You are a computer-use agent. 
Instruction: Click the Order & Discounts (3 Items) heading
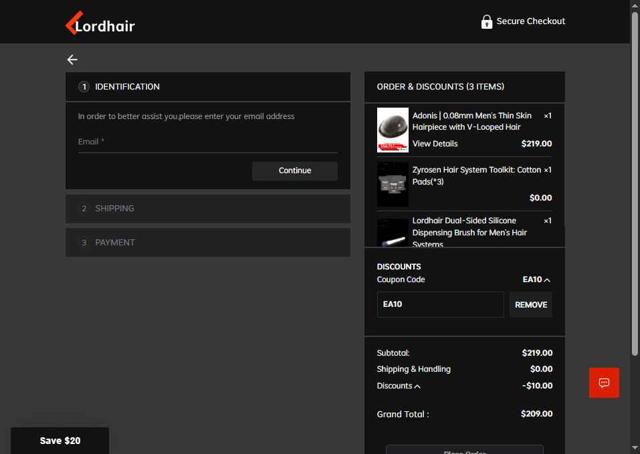click(440, 87)
